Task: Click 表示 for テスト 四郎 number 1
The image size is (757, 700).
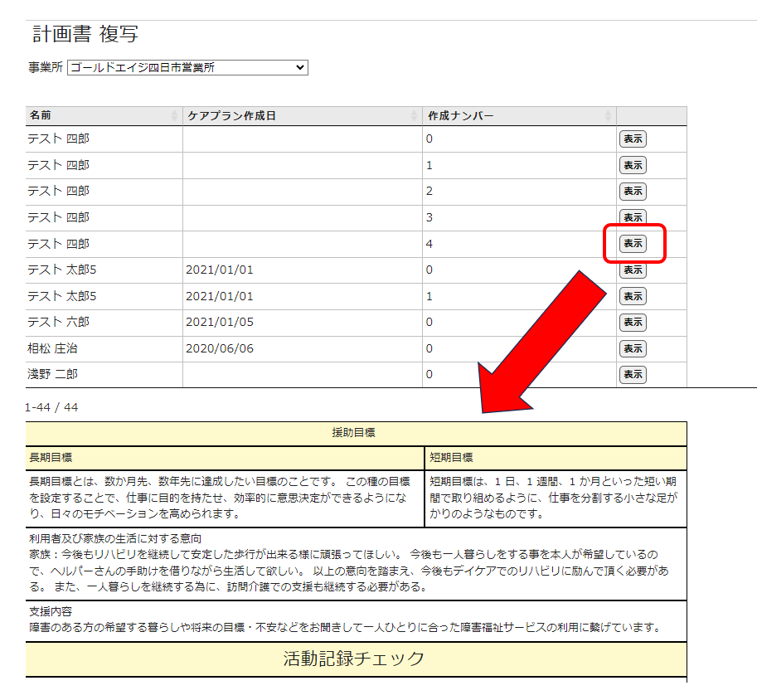Action: [633, 165]
